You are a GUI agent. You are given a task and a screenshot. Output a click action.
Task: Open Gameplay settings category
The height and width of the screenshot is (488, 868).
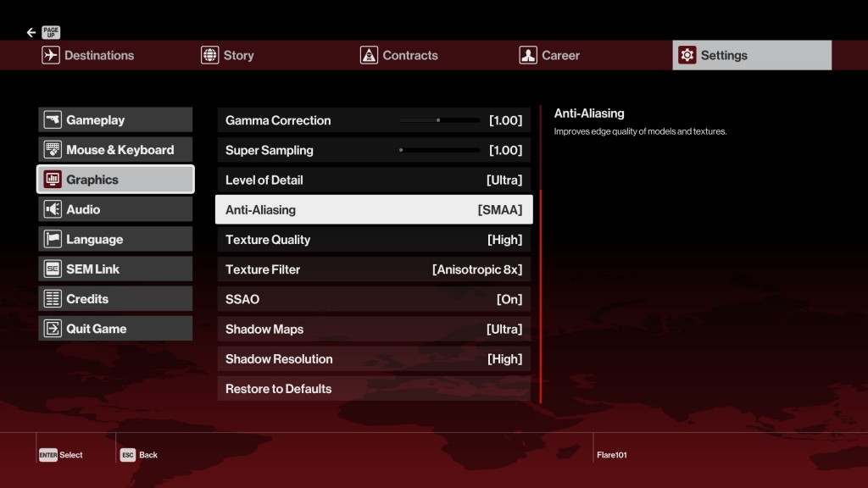pos(115,119)
